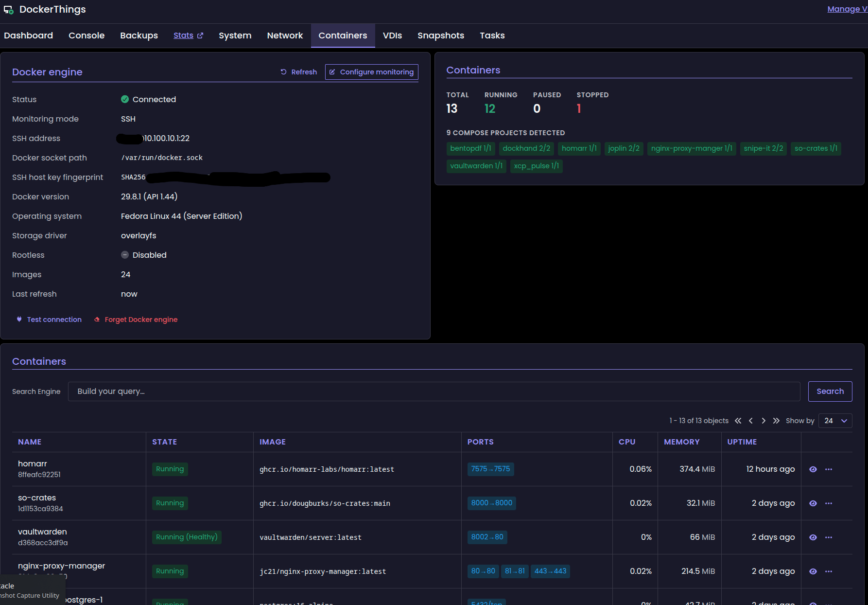
Task: Open the Network tab
Action: pos(285,36)
